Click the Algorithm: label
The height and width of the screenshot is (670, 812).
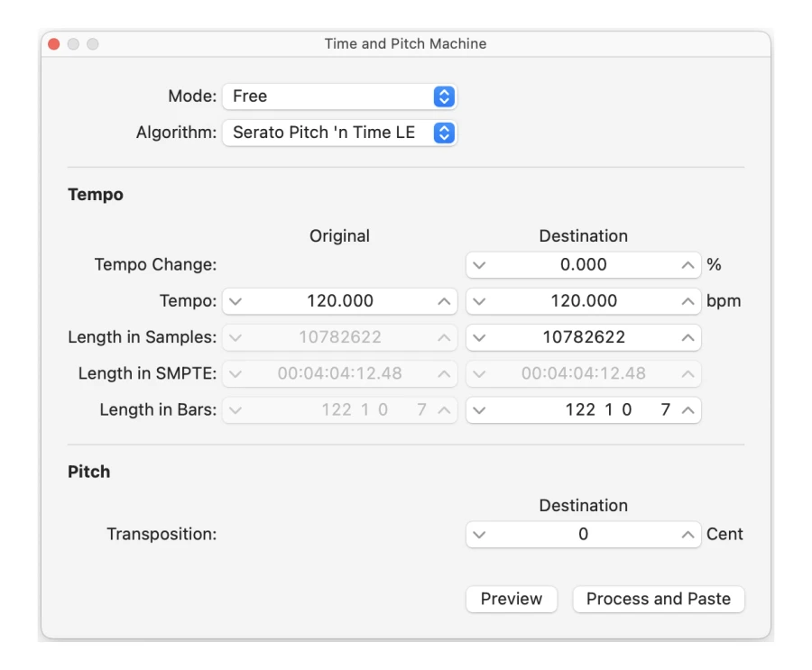(177, 133)
